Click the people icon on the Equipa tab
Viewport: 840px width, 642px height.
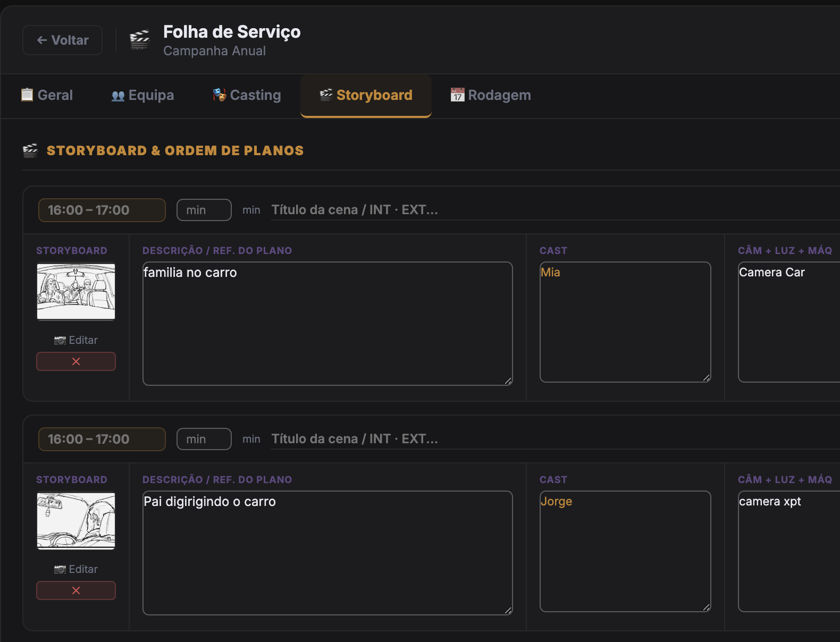pyautogui.click(x=118, y=96)
